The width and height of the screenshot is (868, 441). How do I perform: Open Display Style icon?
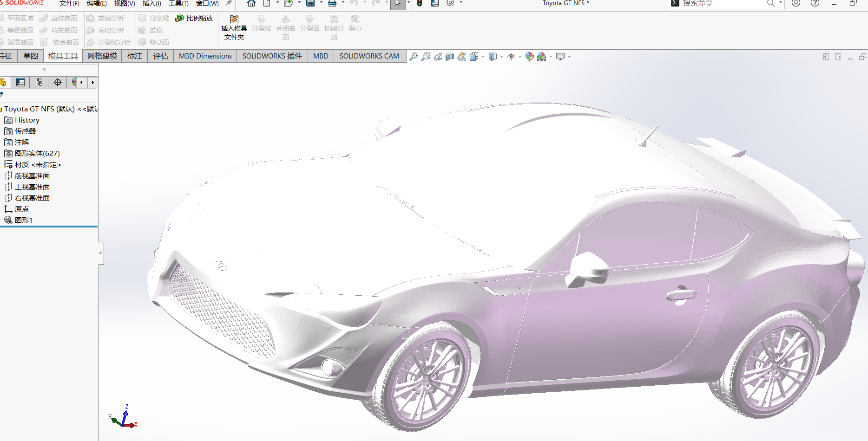(493, 57)
